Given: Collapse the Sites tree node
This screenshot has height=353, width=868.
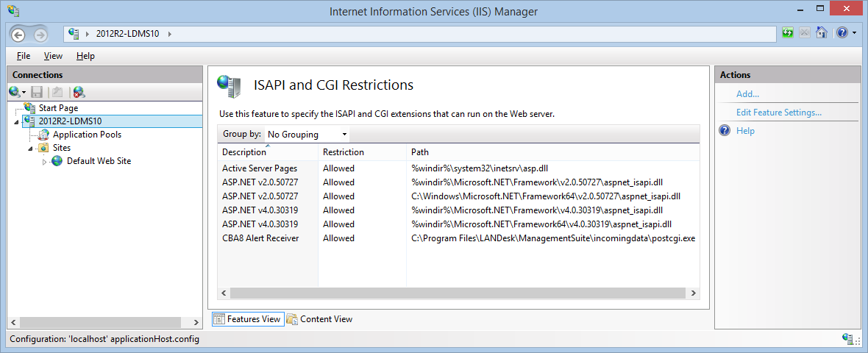Looking at the screenshot, I should point(31,148).
